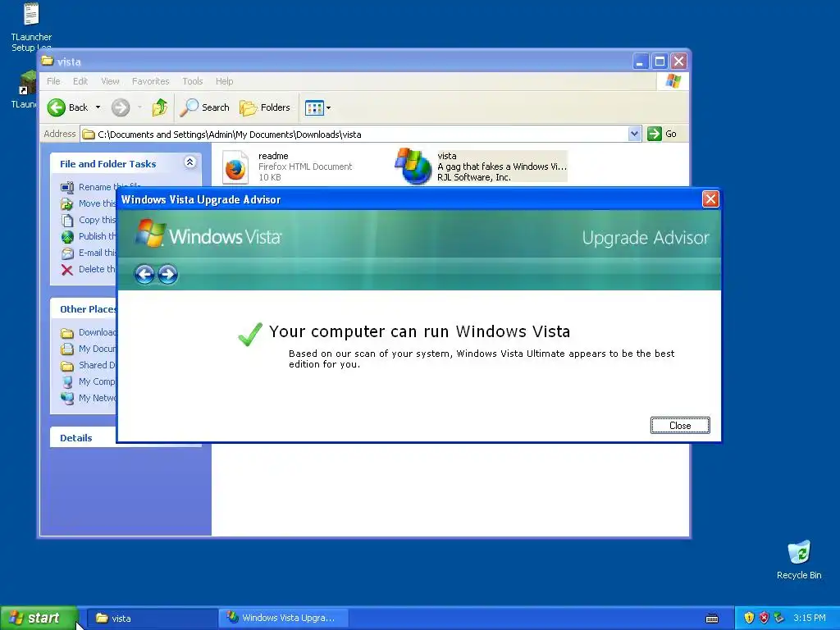Click the taskbar clock 3:15 PM
The image size is (840, 630).
point(810,619)
